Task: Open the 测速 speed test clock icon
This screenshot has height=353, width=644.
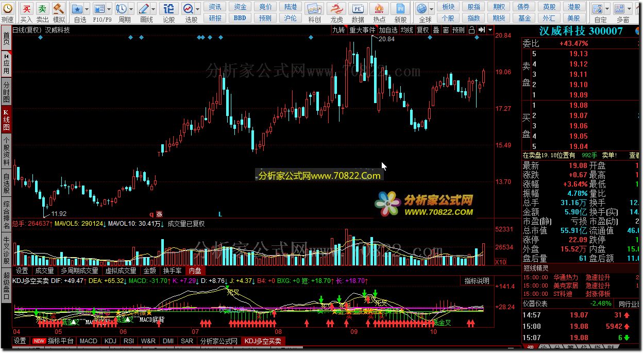Action: point(7,9)
